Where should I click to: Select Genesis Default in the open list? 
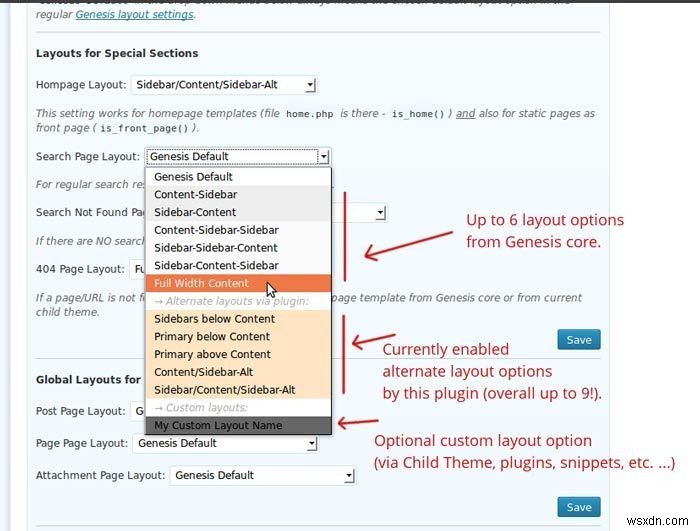coord(193,177)
